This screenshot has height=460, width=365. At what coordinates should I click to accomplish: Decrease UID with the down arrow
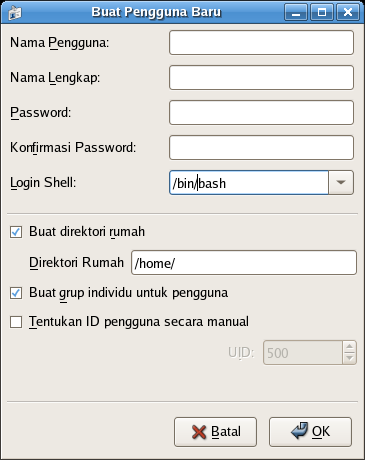349,358
